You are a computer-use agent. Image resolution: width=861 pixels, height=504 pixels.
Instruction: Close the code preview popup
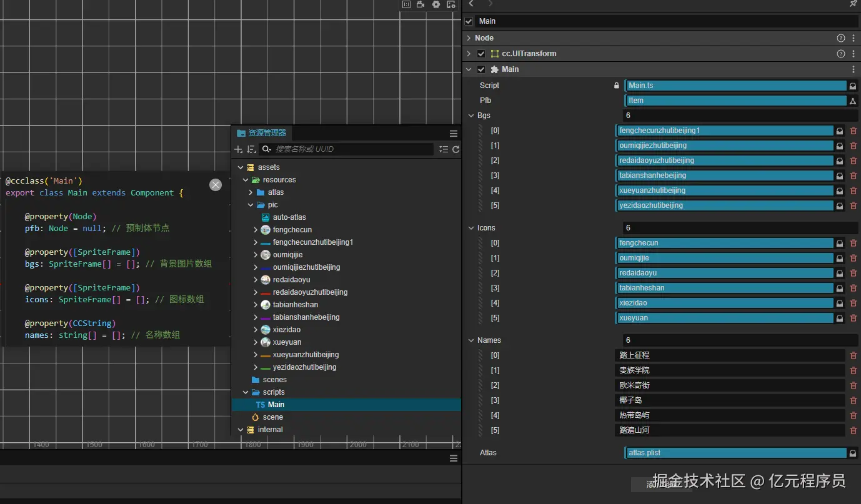[x=216, y=185]
